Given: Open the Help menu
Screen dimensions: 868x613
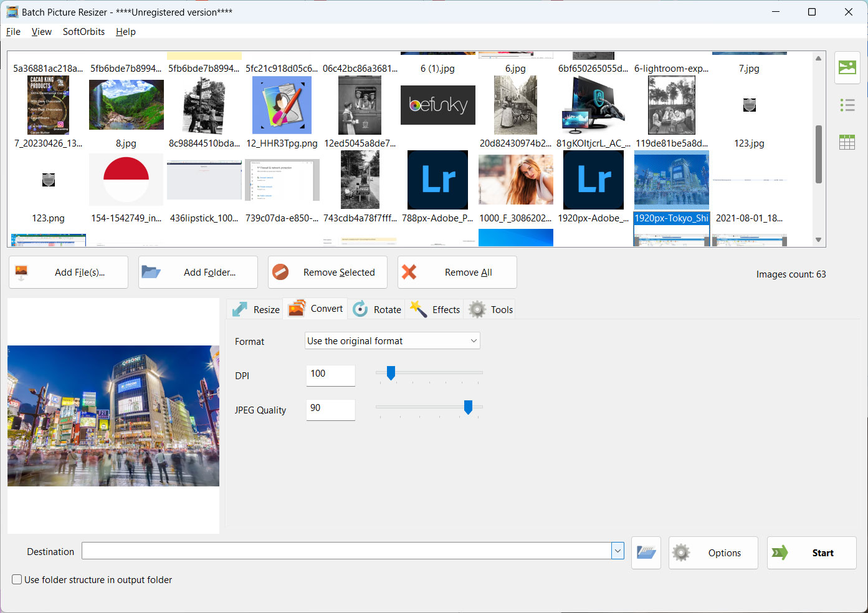Looking at the screenshot, I should [x=126, y=31].
